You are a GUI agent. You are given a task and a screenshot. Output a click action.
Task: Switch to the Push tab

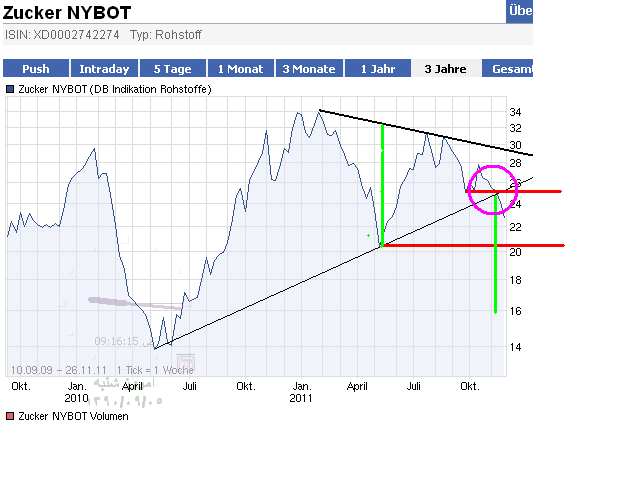pos(36,68)
